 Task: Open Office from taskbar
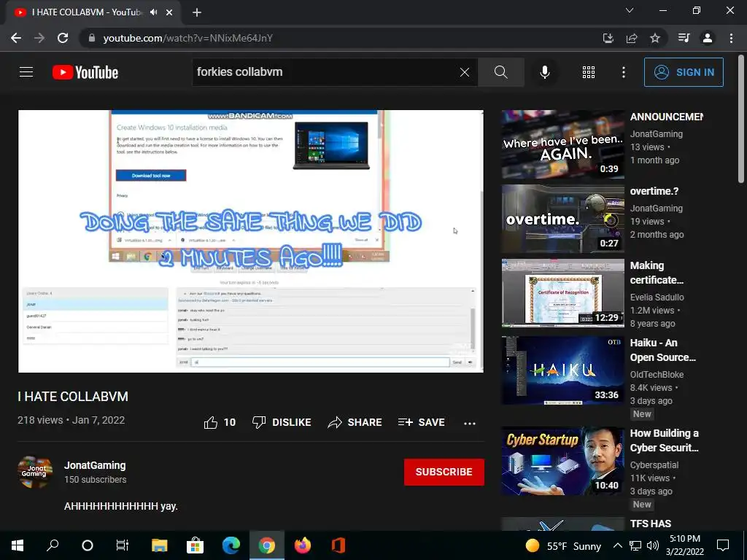pos(338,545)
